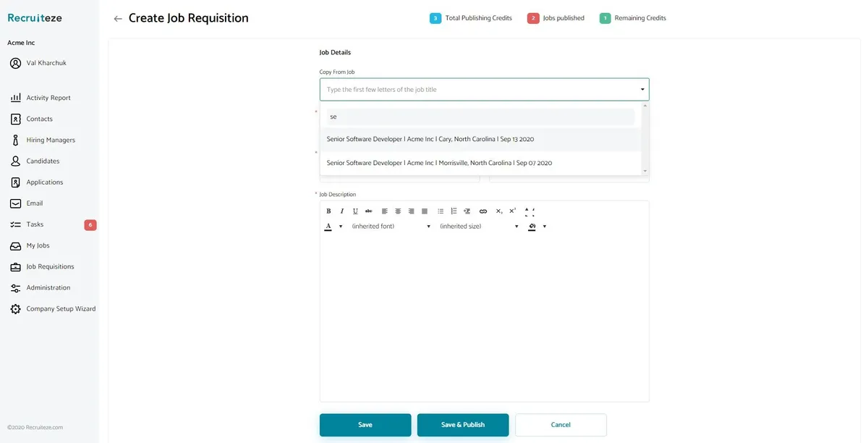Click the Save button
This screenshot has width=868, height=443.
pyautogui.click(x=365, y=425)
